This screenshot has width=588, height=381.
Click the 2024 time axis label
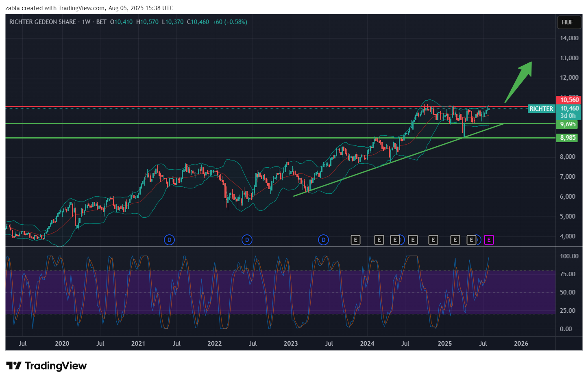pos(367,344)
